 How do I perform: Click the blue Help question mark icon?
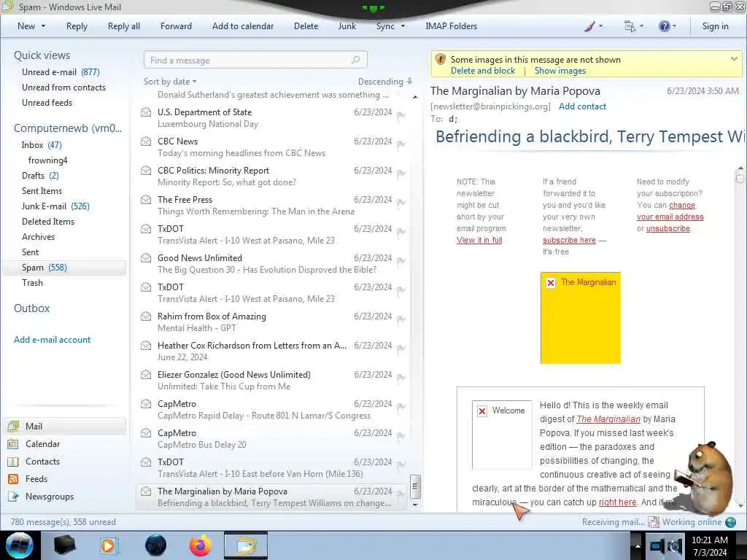pos(664,26)
